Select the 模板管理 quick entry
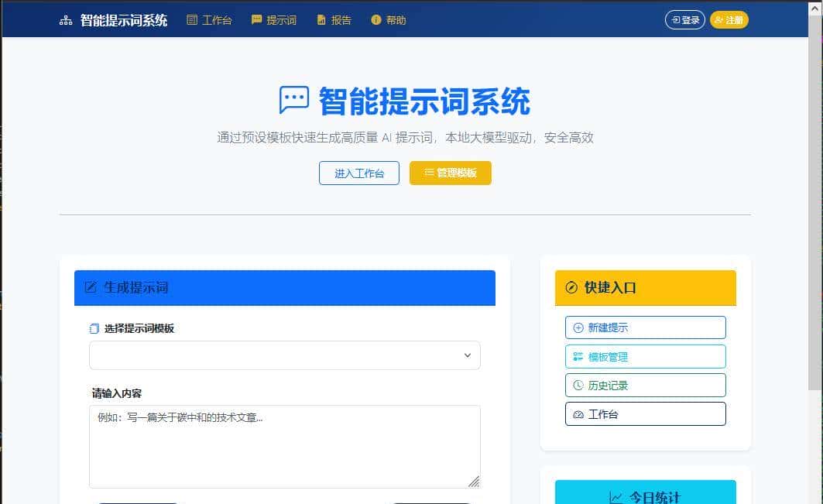The image size is (823, 504). 645,356
